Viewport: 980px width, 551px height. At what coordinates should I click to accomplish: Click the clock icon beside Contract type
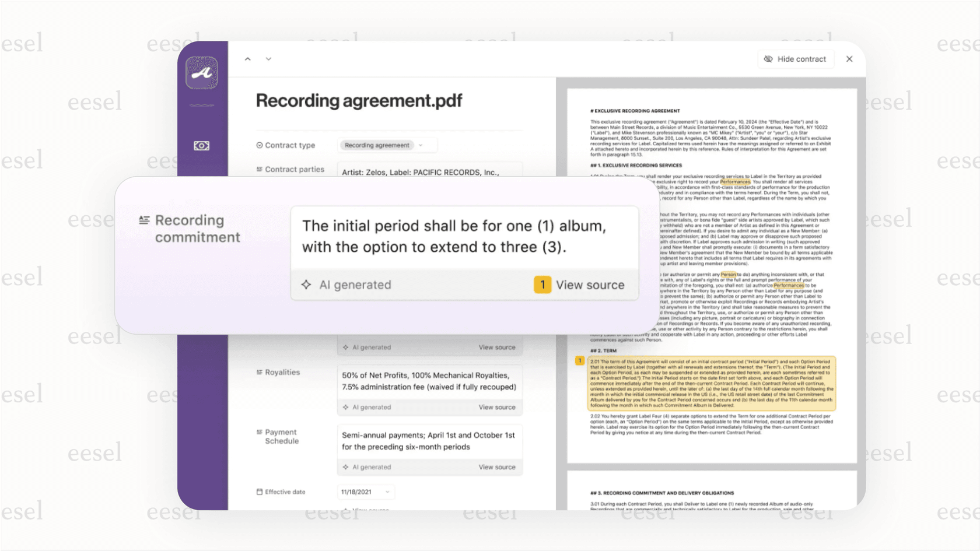(x=259, y=145)
